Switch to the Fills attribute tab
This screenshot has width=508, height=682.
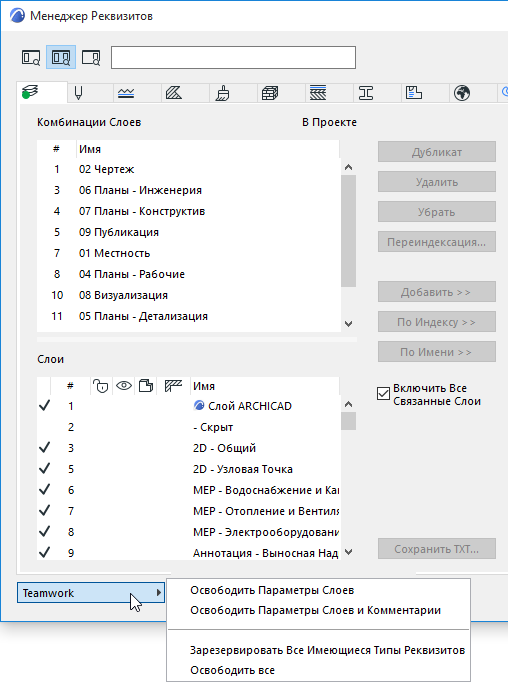click(174, 93)
